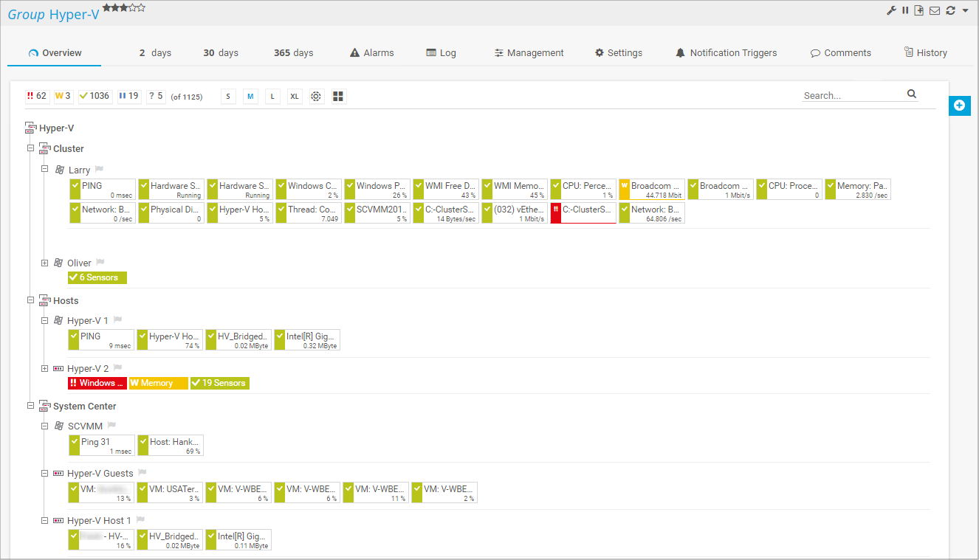
Task: Click the red C:-ClusterS sensor tile
Action: (583, 212)
